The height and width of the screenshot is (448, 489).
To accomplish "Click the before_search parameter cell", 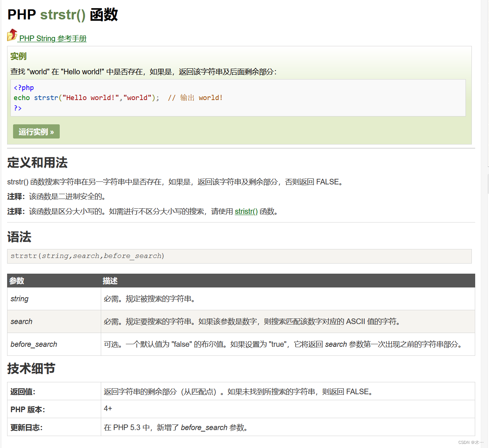I will 34,344.
